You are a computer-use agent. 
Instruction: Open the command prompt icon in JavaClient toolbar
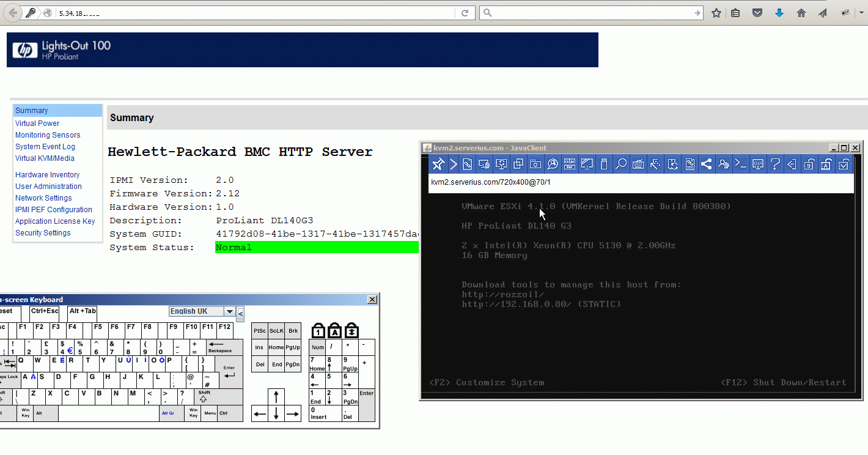(740, 164)
